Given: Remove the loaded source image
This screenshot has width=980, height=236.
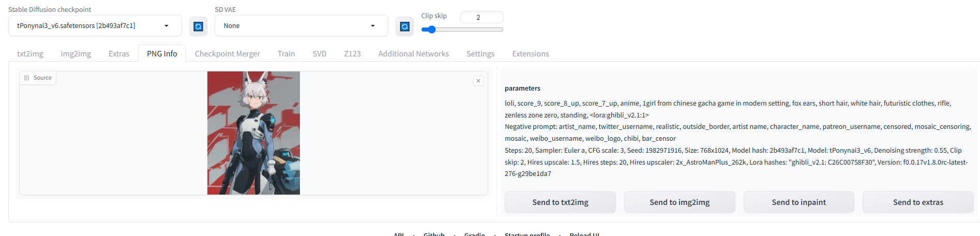Looking at the screenshot, I should (x=478, y=81).
